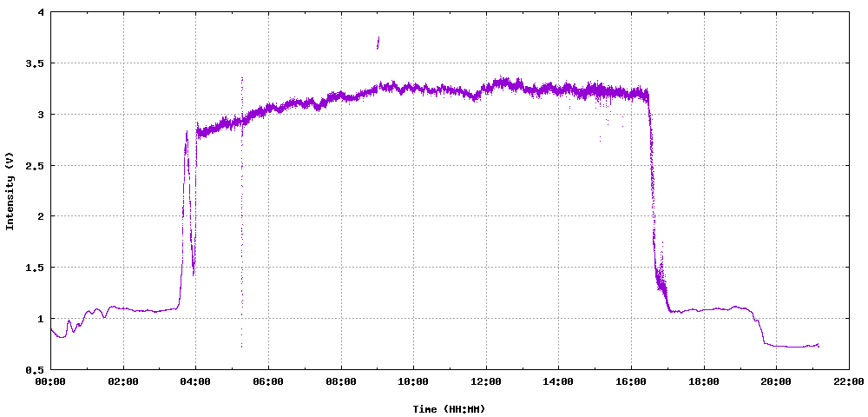Click the vertical spike of points near 05:15
The image size is (868, 417).
pos(242,213)
